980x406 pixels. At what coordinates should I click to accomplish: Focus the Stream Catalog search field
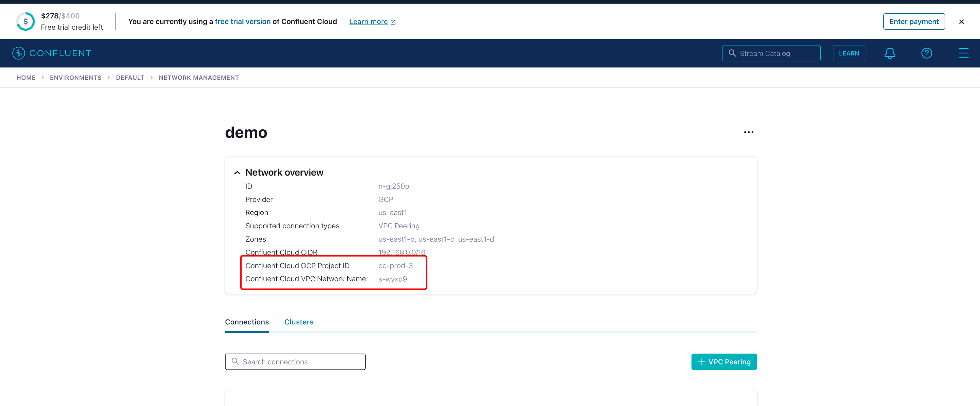[x=771, y=53]
